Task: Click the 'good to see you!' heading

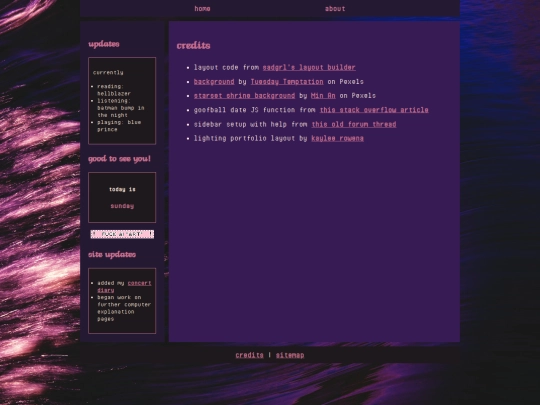Action: (x=120, y=159)
